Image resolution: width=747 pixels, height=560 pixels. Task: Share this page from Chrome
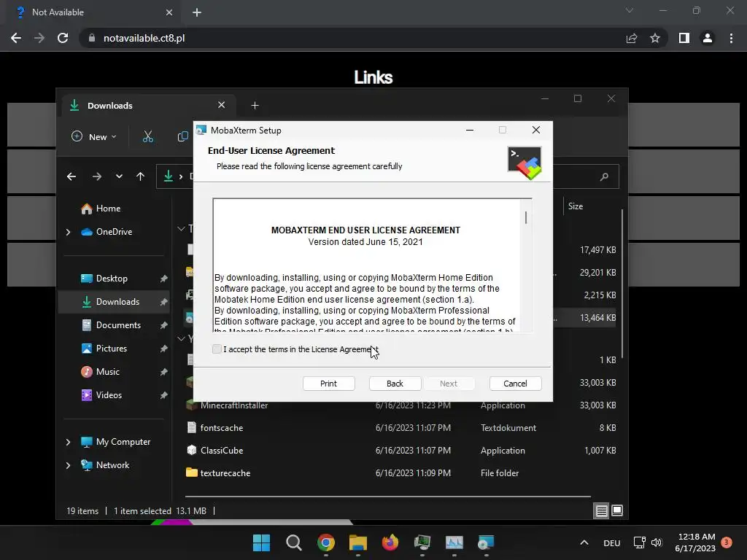(x=632, y=38)
